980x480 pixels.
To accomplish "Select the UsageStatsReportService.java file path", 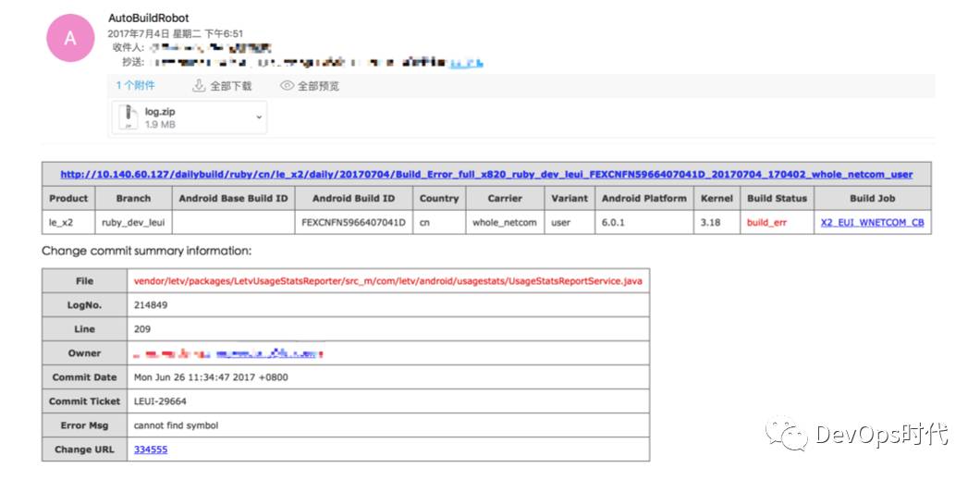I will pos(388,281).
